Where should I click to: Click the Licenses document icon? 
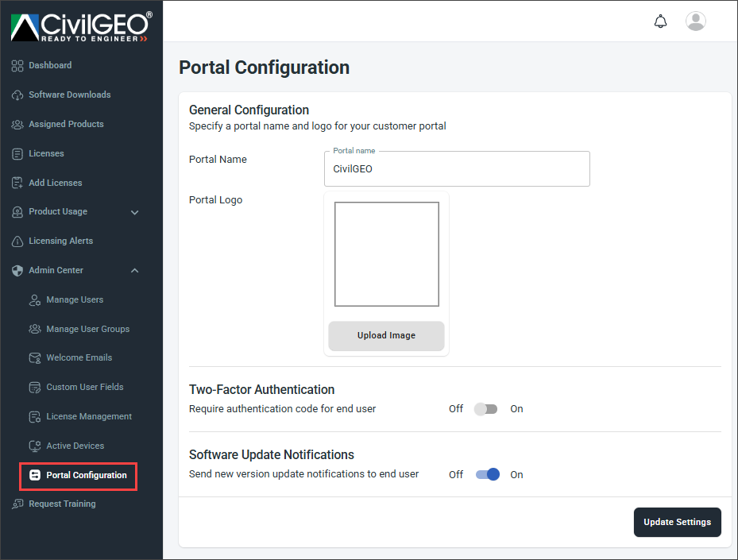pos(17,154)
